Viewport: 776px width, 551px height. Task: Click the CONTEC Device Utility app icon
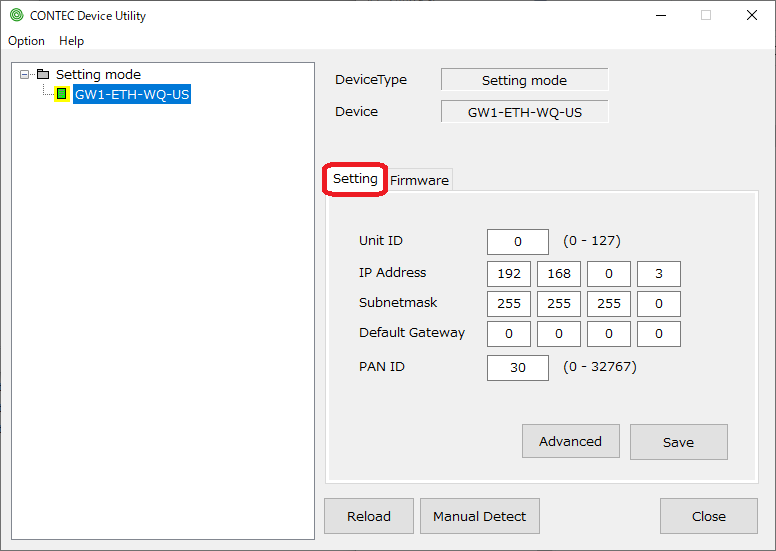point(16,15)
